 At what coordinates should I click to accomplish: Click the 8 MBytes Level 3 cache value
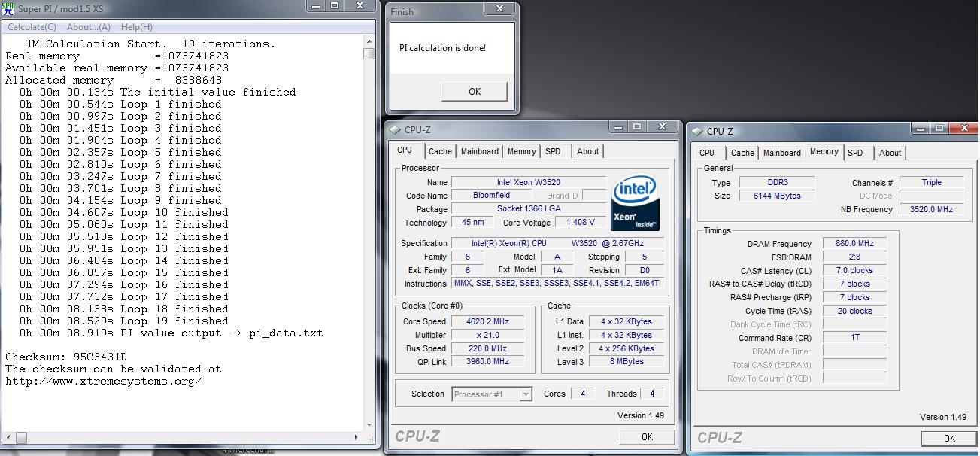(x=626, y=362)
